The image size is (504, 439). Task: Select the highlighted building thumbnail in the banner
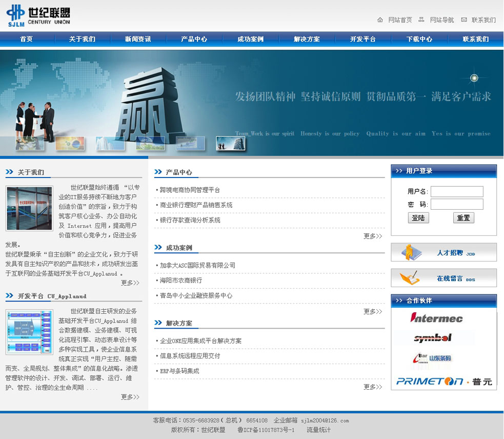click(230, 144)
